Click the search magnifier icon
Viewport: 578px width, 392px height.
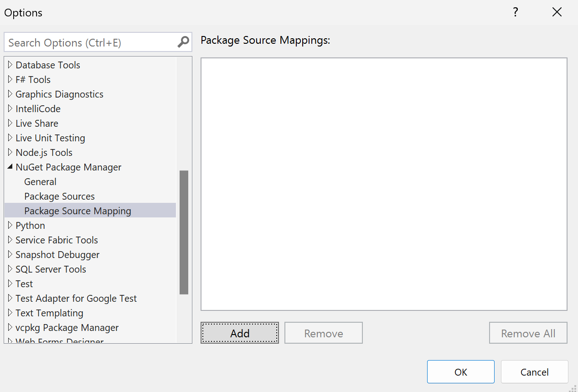coord(183,42)
